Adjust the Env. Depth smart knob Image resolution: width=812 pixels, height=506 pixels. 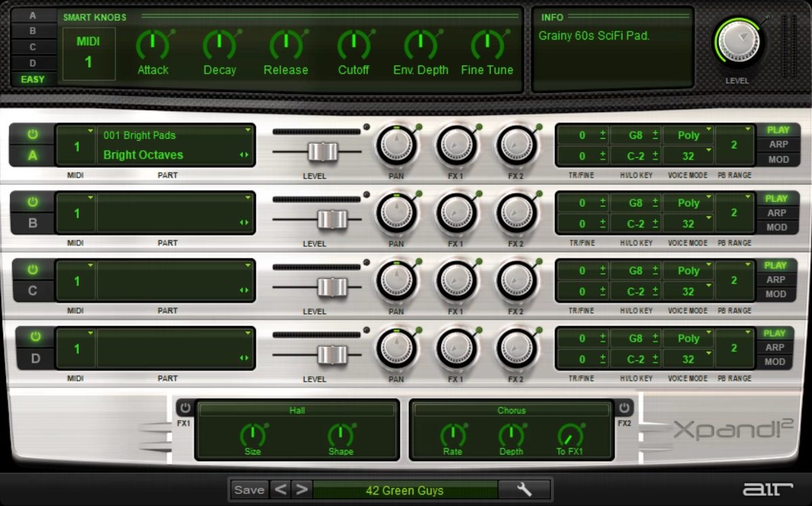tap(420, 45)
